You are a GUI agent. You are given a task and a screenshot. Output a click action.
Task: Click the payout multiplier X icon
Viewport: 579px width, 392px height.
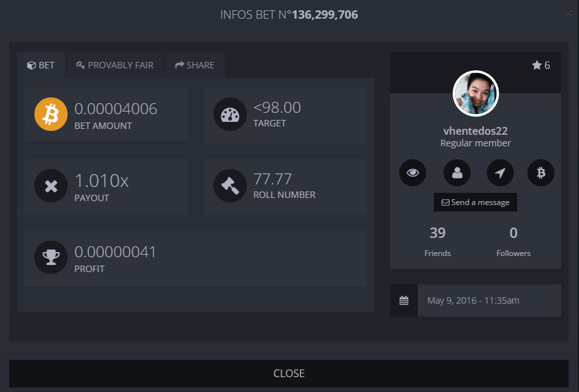(x=51, y=186)
